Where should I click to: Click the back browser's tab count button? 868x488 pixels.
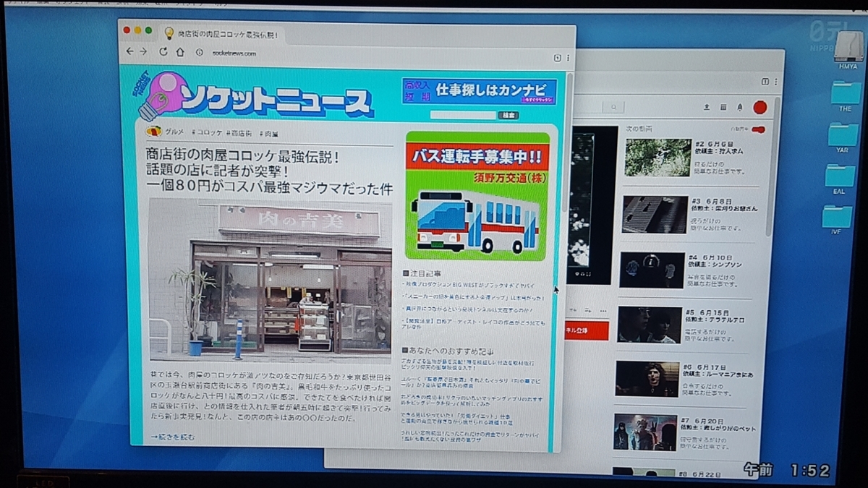click(765, 82)
